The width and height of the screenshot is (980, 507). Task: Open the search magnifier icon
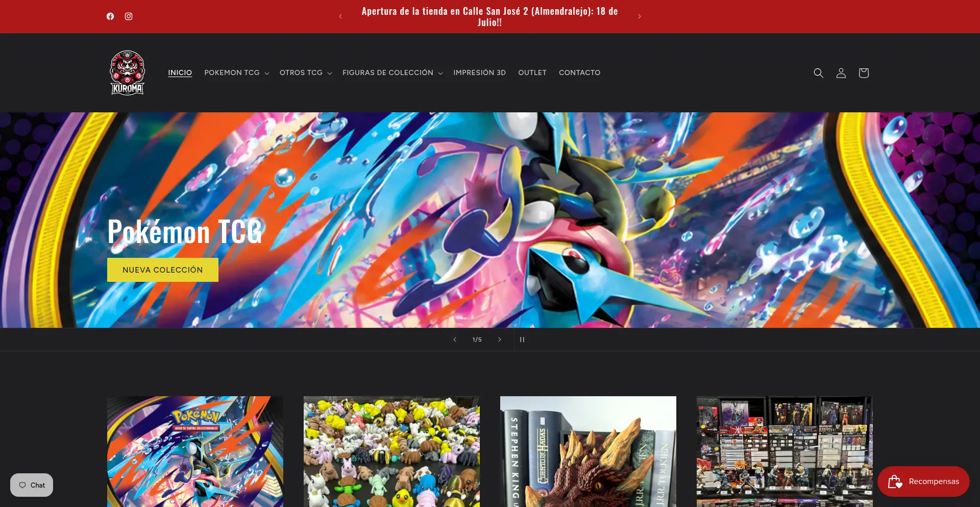[818, 73]
